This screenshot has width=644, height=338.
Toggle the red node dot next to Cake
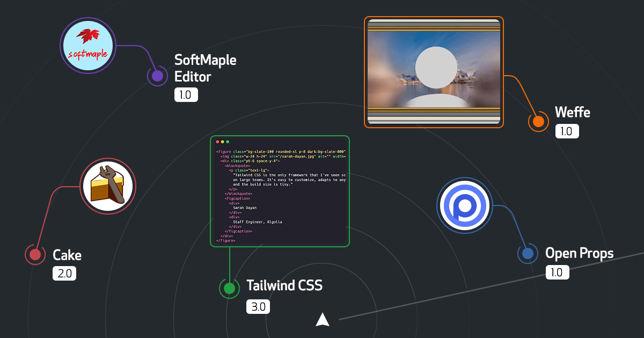[x=35, y=254]
